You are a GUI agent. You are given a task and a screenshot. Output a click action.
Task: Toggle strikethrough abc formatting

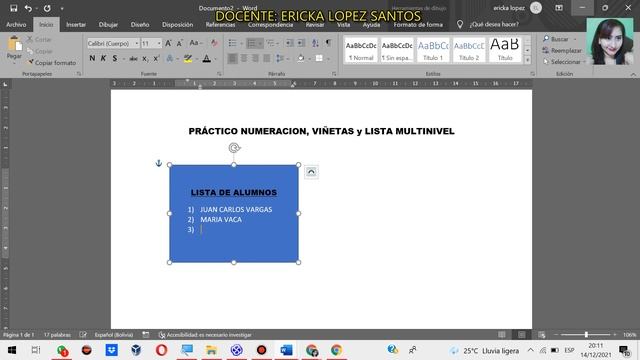[x=133, y=59]
